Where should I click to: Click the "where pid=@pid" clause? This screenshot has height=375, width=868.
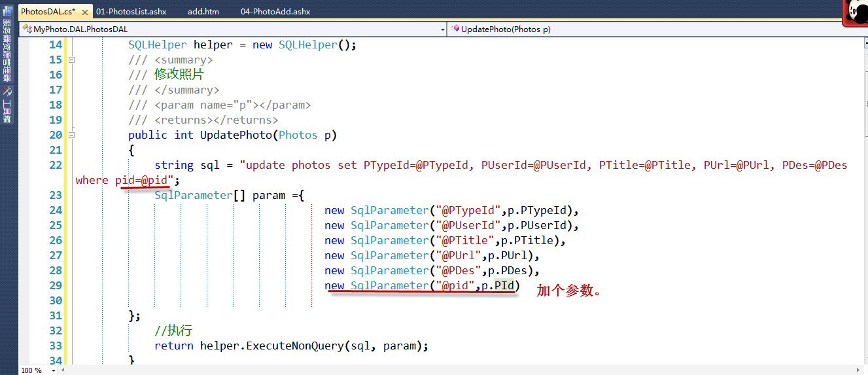(124, 180)
